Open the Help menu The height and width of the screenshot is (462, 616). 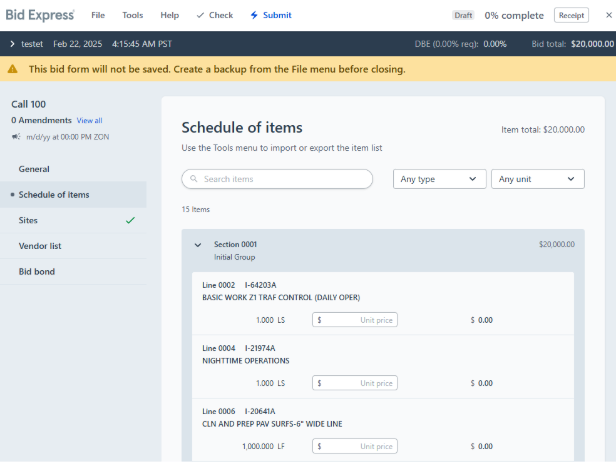[x=170, y=15]
